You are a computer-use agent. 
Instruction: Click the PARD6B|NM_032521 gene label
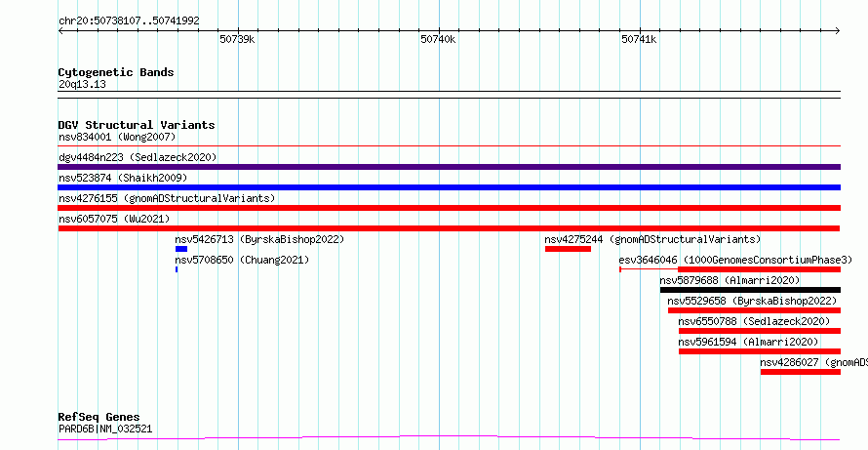[105, 429]
